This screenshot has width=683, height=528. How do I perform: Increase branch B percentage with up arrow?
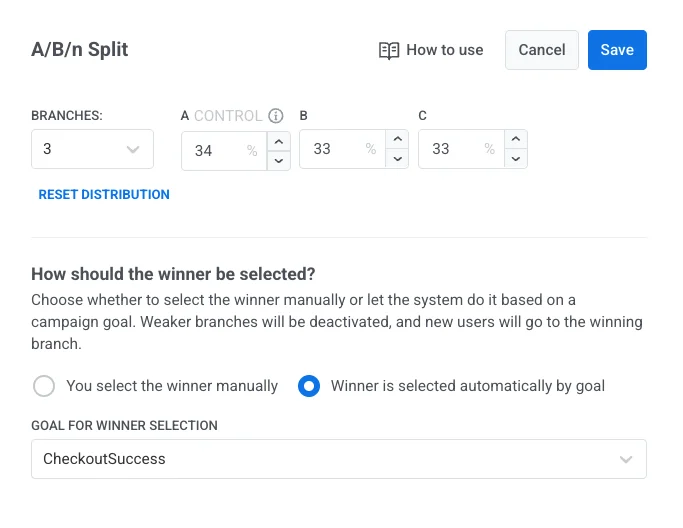(x=398, y=140)
